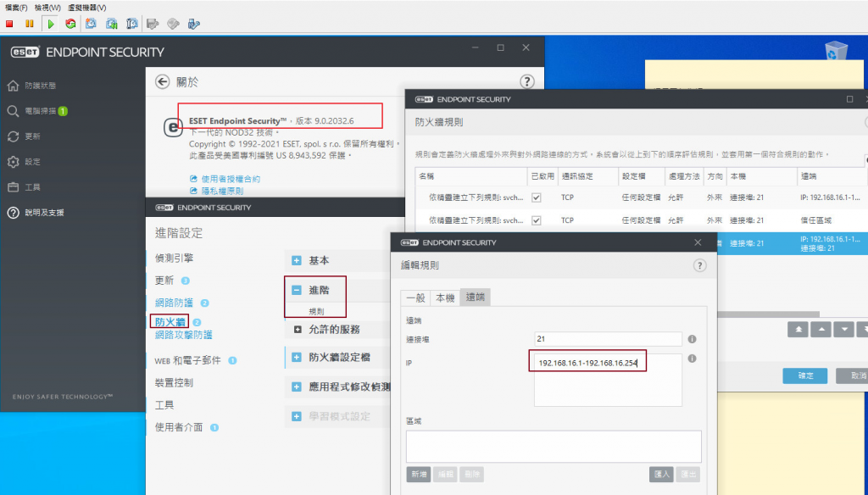Open the 虛擬機器(V) menu
This screenshot has width=868, height=495.
point(87,8)
